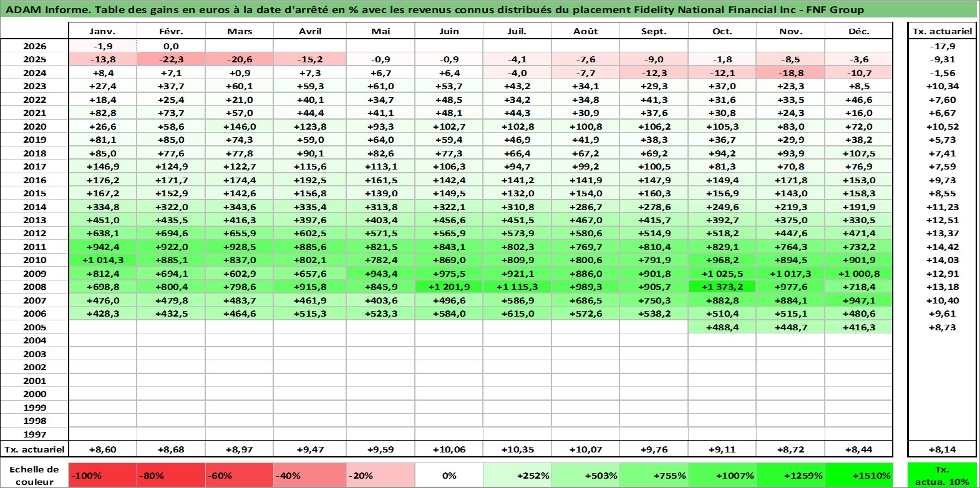Click cell '+416,3' in December 2005
The image size is (980, 488).
coord(859,327)
